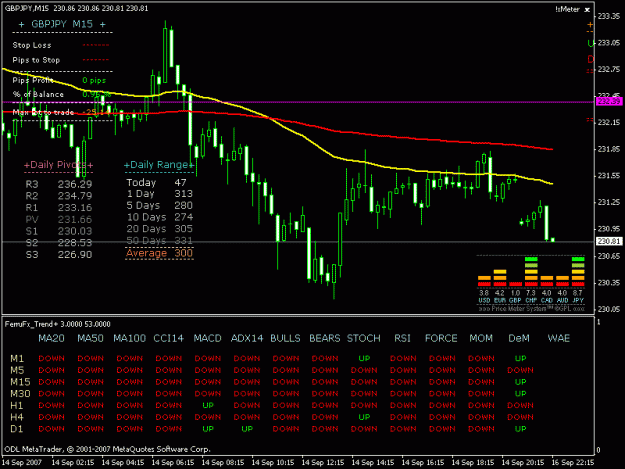
Task: Click the M1 timeframe row label
Action: 17,358
